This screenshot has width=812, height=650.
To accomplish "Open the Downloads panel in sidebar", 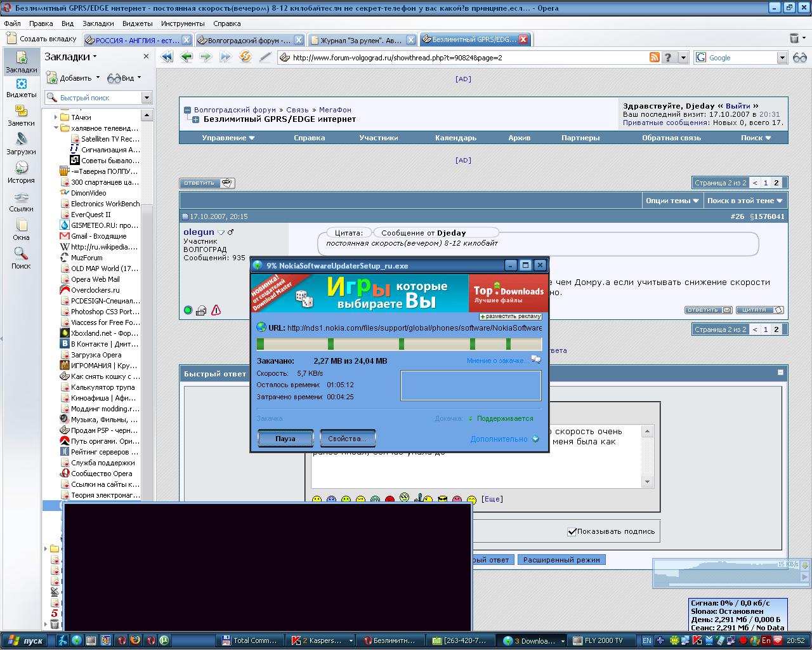I will 21,143.
